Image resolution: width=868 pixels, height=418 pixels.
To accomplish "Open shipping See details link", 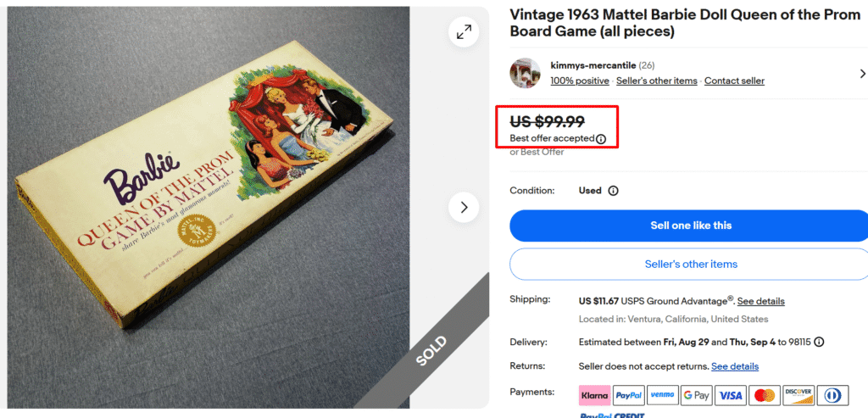I will click(760, 301).
